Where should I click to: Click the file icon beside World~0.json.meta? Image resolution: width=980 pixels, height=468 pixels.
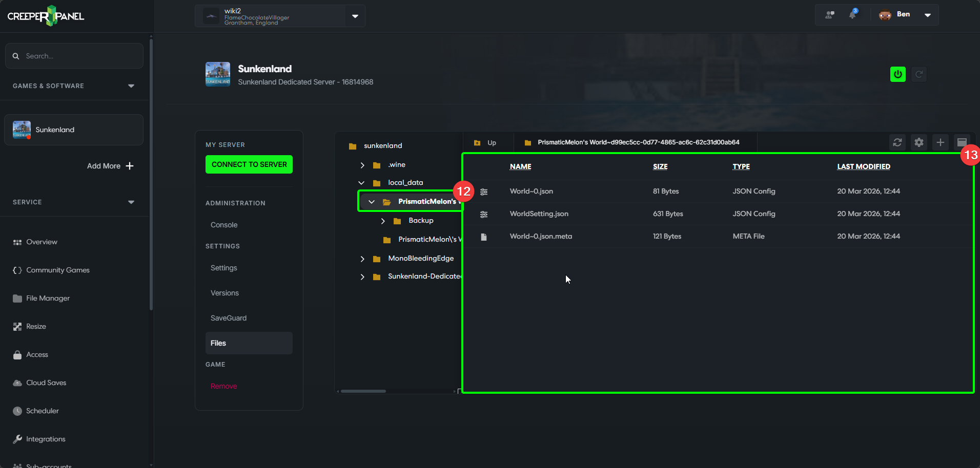coord(483,237)
